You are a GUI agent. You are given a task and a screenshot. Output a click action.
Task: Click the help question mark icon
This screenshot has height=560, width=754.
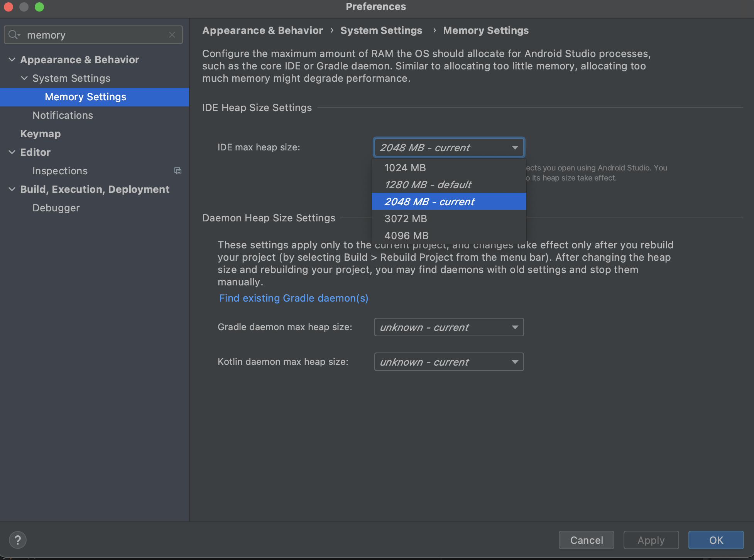(17, 540)
